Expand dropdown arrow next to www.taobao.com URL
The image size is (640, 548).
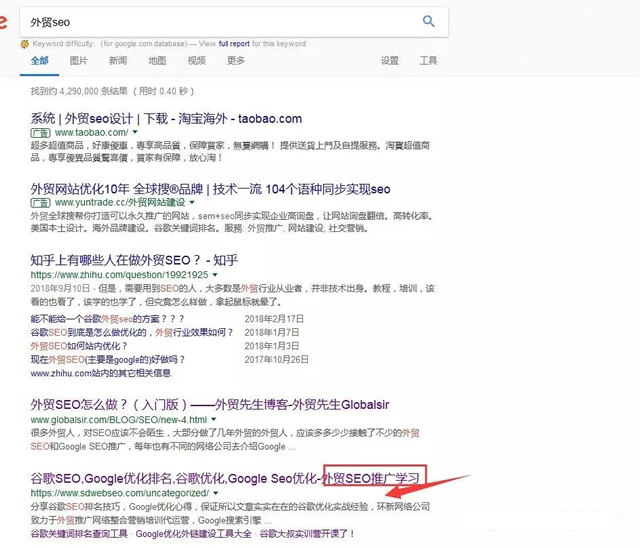[x=134, y=132]
